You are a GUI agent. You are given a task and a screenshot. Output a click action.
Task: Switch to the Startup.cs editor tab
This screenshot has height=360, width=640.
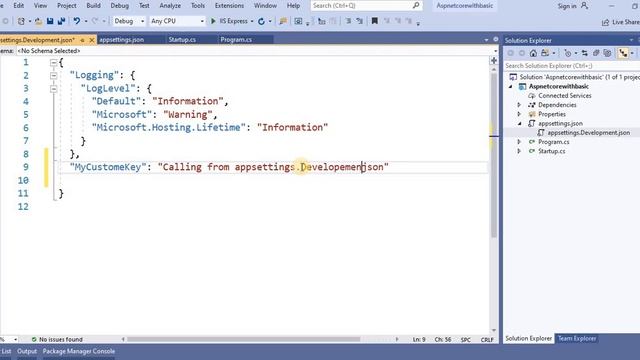coord(182,40)
